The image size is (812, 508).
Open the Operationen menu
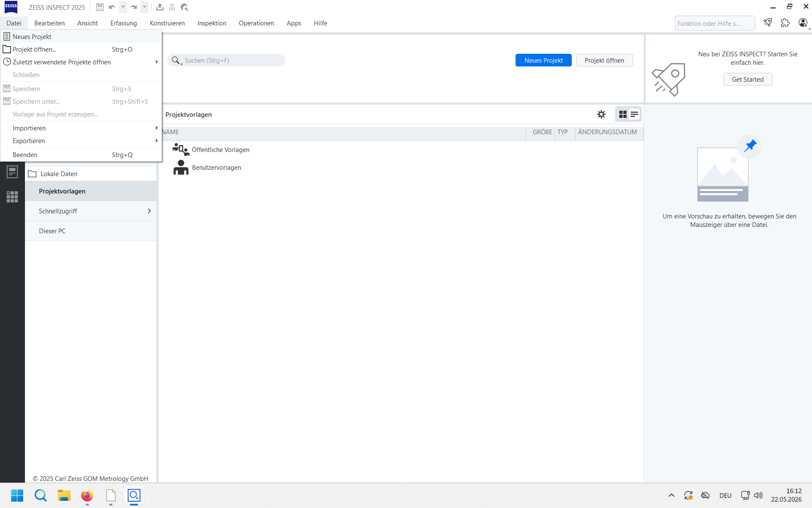(x=256, y=23)
